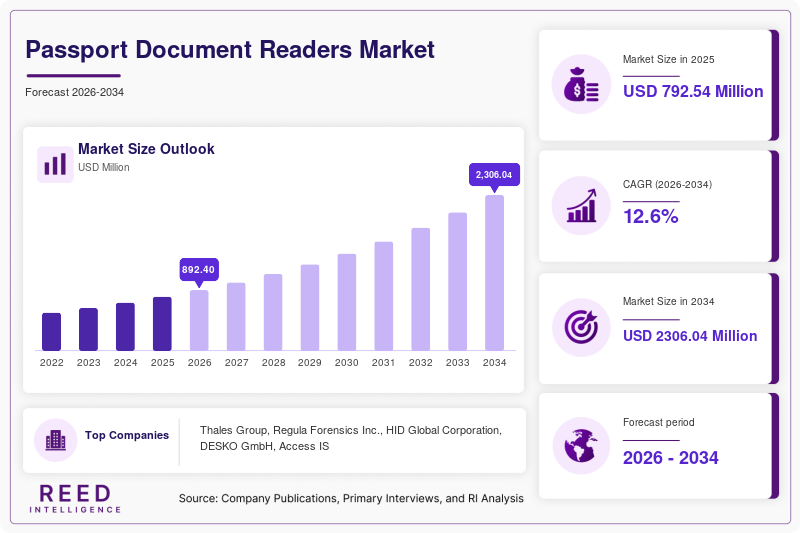The height and width of the screenshot is (533, 800).
Task: Select the 2027 bar in the chart
Action: tap(236, 316)
